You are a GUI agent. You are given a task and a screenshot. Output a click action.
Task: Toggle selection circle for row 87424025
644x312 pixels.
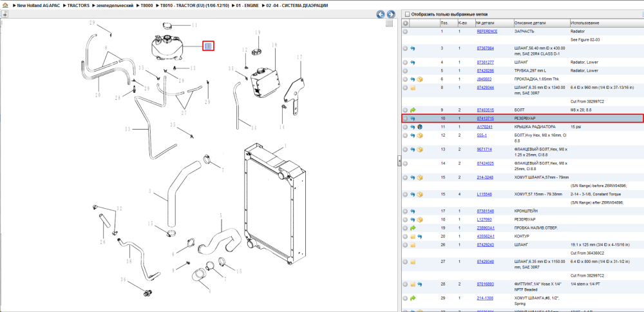pyautogui.click(x=405, y=164)
